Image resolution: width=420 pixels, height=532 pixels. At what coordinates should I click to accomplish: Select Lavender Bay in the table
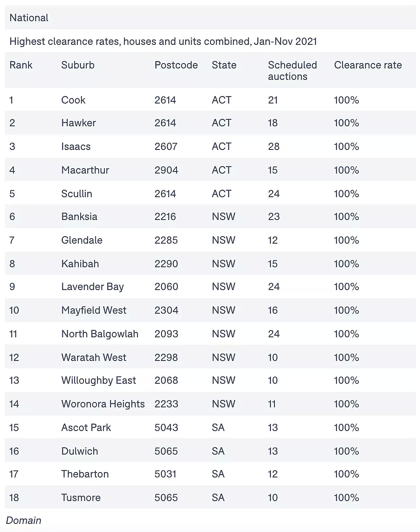[93, 287]
